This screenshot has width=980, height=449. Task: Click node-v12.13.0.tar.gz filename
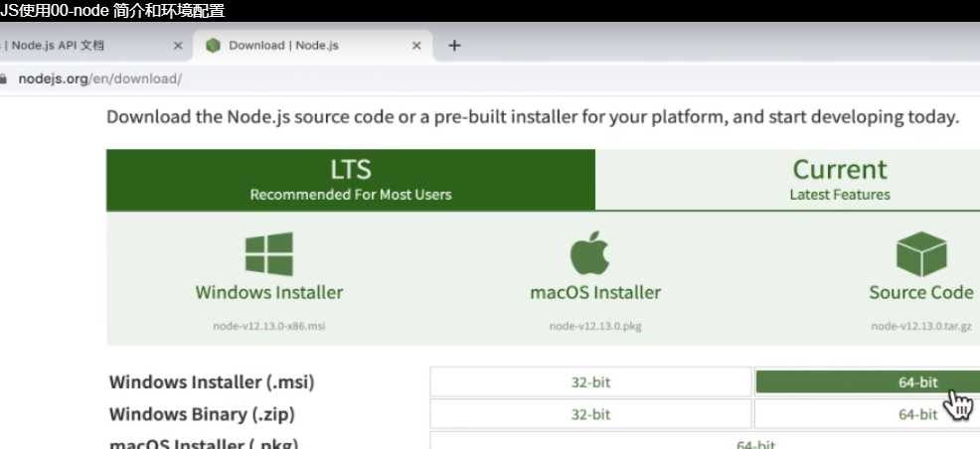click(921, 326)
